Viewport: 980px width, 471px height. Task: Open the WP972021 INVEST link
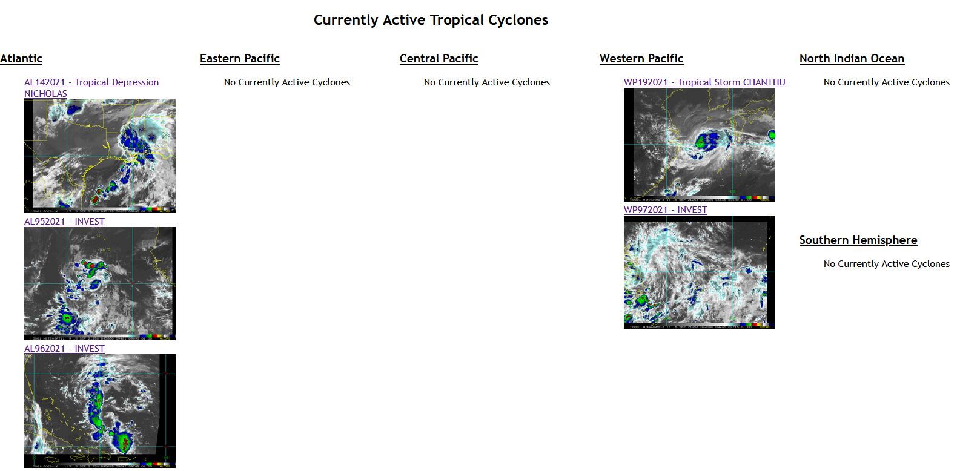tap(665, 210)
